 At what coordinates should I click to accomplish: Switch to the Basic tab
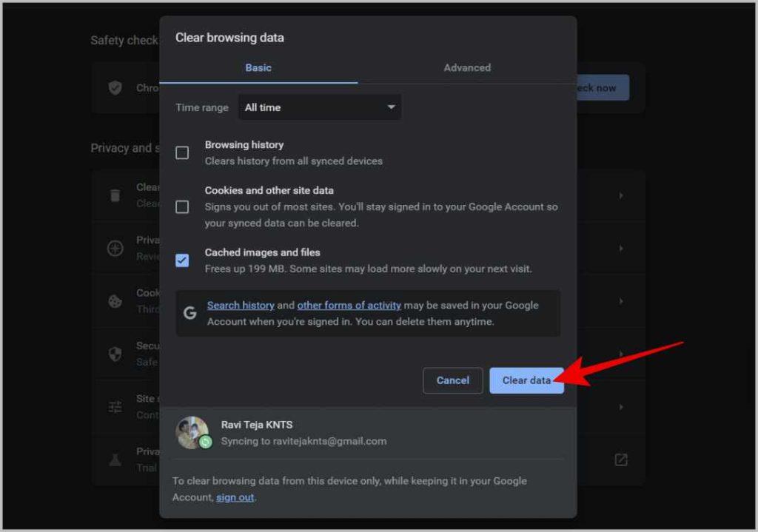pyautogui.click(x=258, y=67)
